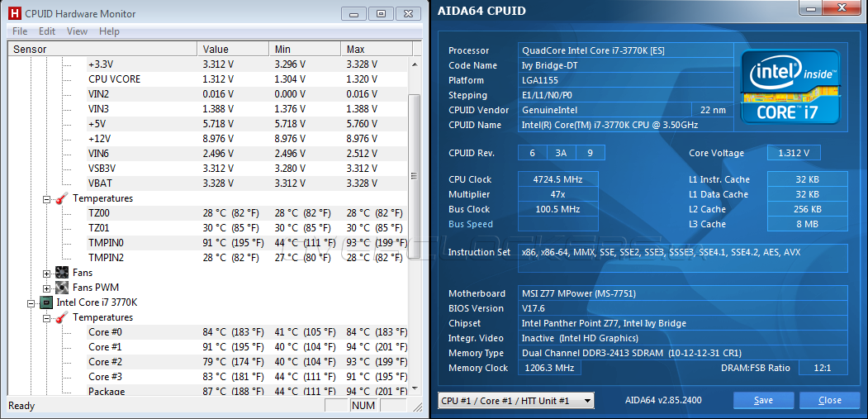Click the NUM indicator in status bar
This screenshot has width=868, height=419.
(363, 406)
